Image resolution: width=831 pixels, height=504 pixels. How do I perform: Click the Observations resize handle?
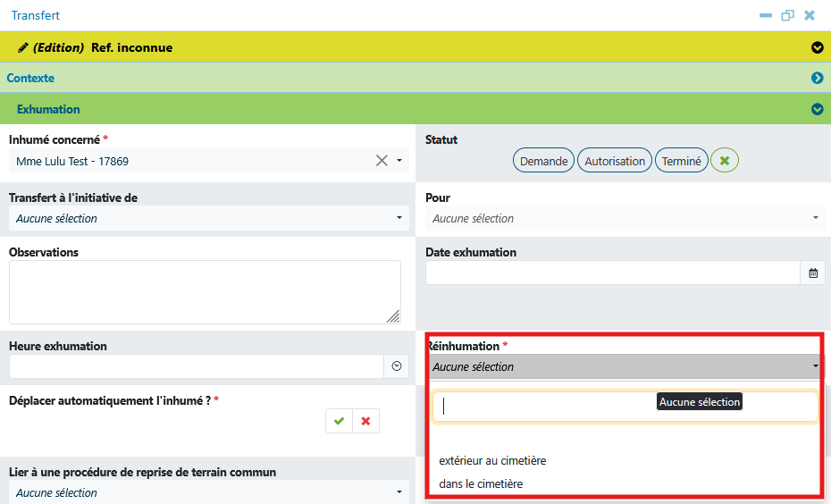393,316
